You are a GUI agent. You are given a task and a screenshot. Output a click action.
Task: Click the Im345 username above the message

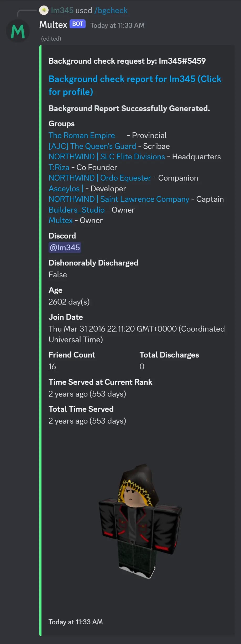click(62, 10)
